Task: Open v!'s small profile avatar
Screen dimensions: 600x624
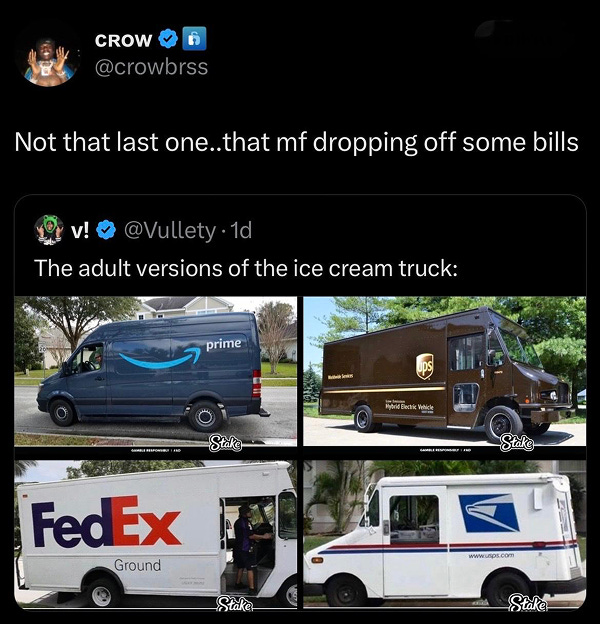Action: point(49,230)
